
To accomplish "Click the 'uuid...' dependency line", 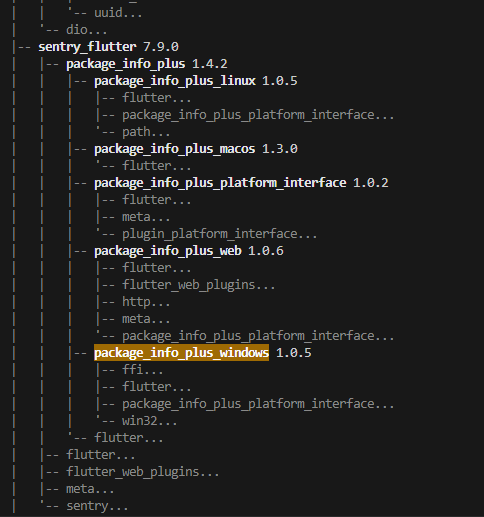I will point(118,13).
